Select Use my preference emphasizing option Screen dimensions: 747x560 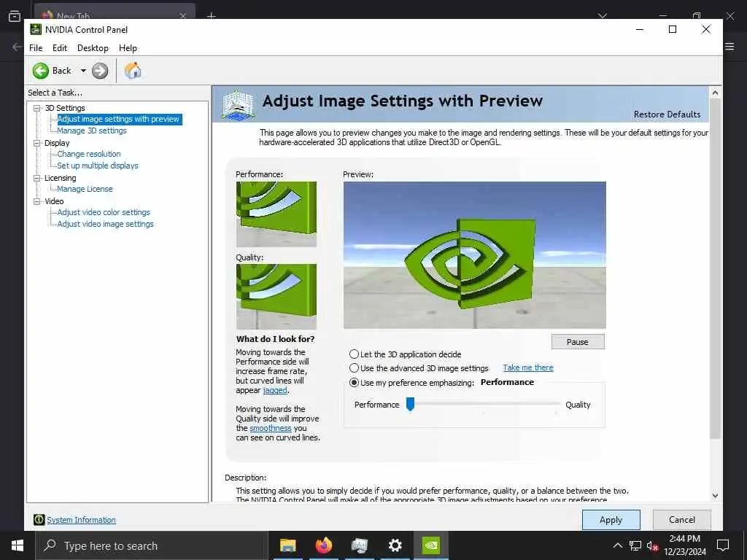[354, 382]
